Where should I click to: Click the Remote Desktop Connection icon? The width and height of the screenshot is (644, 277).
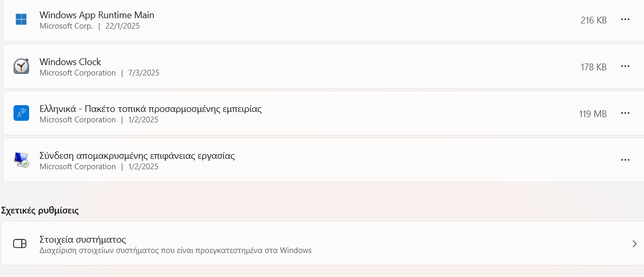coord(21,160)
